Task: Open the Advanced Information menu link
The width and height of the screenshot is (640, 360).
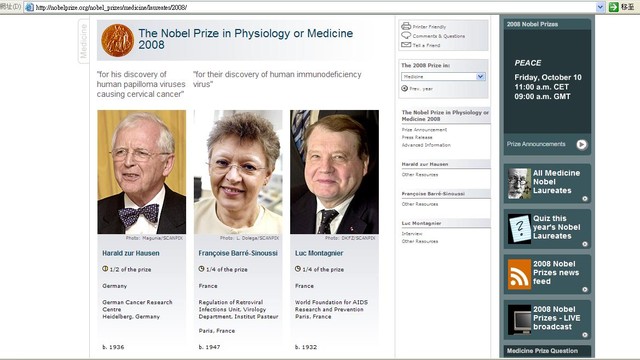Action: click(x=426, y=145)
